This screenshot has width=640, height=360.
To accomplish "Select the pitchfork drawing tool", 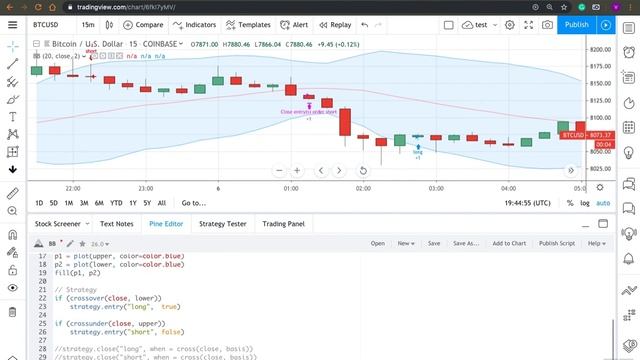I will click(x=13, y=82).
